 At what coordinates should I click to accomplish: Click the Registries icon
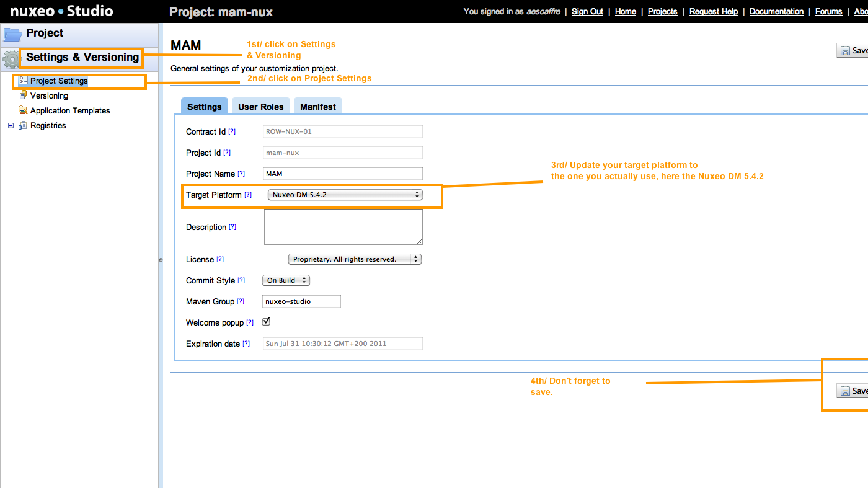23,125
